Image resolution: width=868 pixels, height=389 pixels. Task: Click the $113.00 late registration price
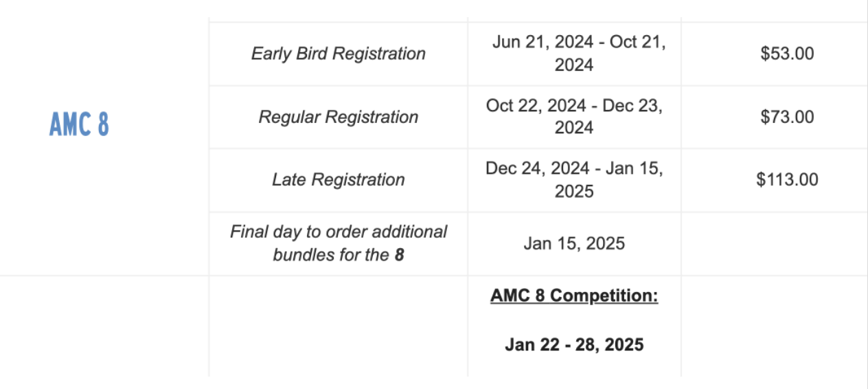pos(787,180)
